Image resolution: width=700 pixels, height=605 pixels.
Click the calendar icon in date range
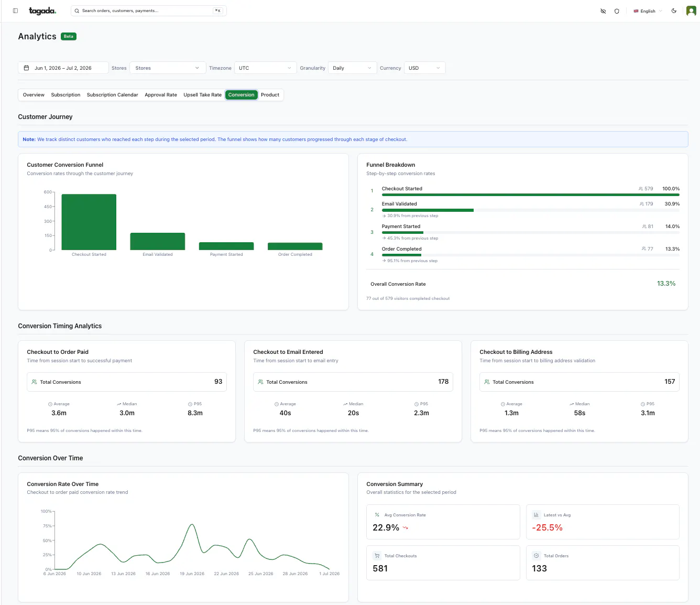[x=26, y=68]
